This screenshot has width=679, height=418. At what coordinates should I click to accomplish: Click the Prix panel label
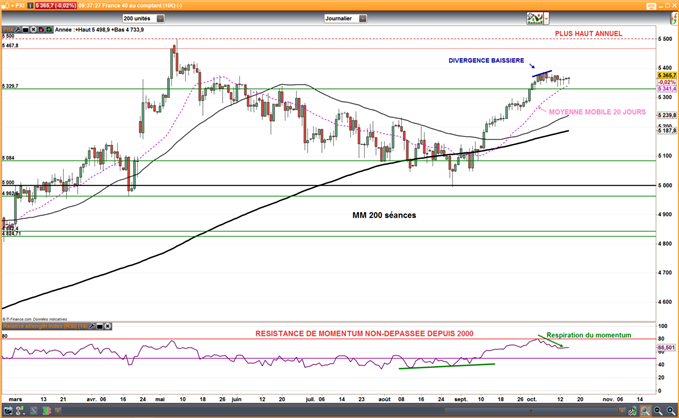[8, 30]
